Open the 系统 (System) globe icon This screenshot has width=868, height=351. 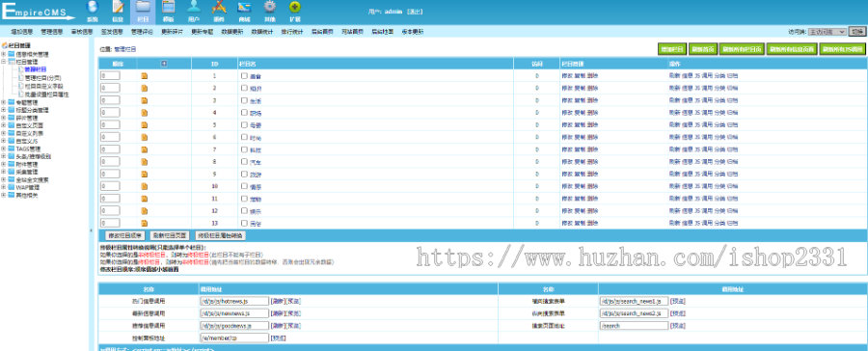92,7
